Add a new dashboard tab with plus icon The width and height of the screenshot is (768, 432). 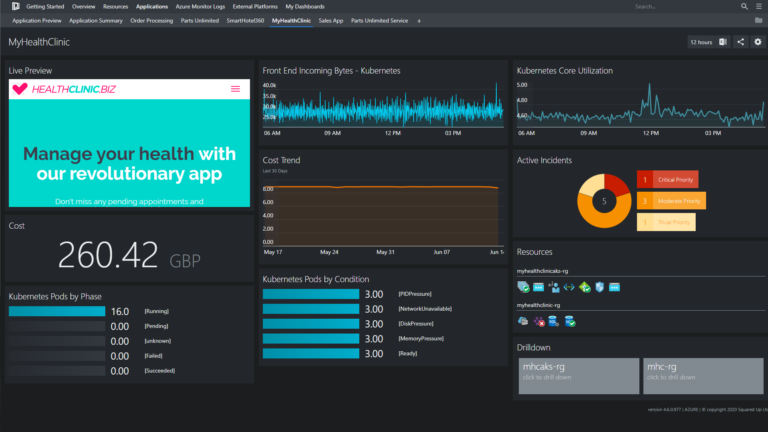point(419,21)
